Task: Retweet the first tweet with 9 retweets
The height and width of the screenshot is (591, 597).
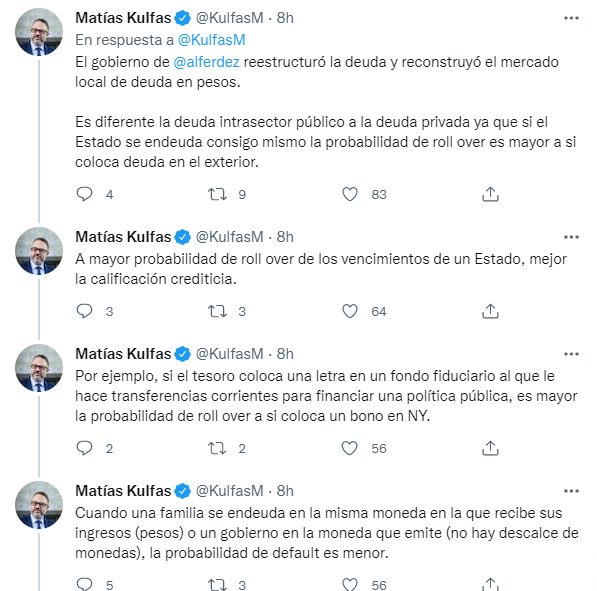Action: tap(217, 194)
